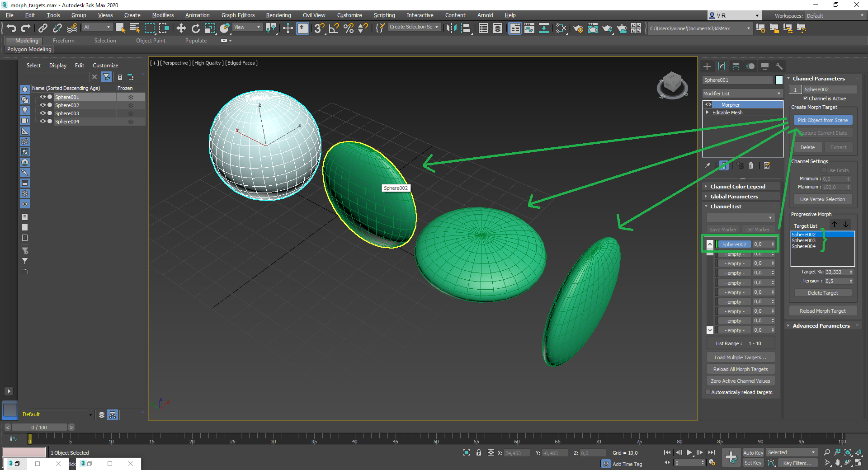Click Load Multiple Targets
Viewport: 868px width, 470px height.
click(741, 357)
